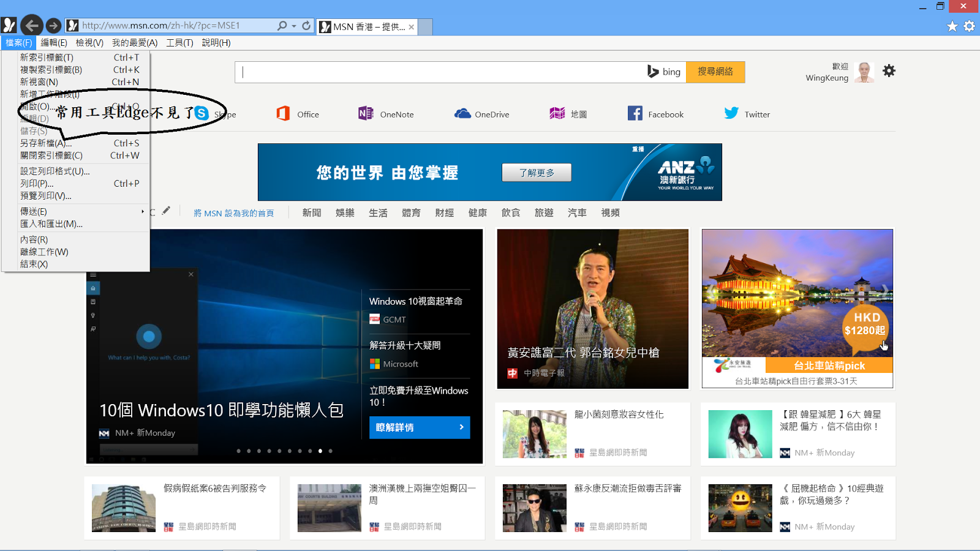Open the 視頻 navigation category
The image size is (980, 551).
coord(610,212)
